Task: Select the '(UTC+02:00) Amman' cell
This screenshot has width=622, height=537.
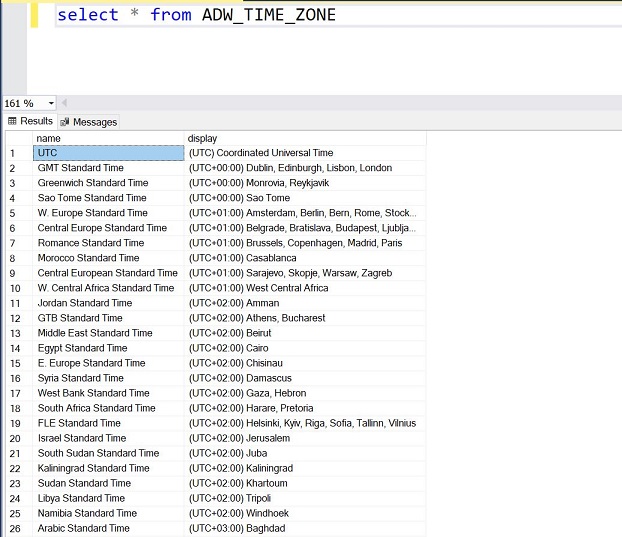Action: coord(305,303)
